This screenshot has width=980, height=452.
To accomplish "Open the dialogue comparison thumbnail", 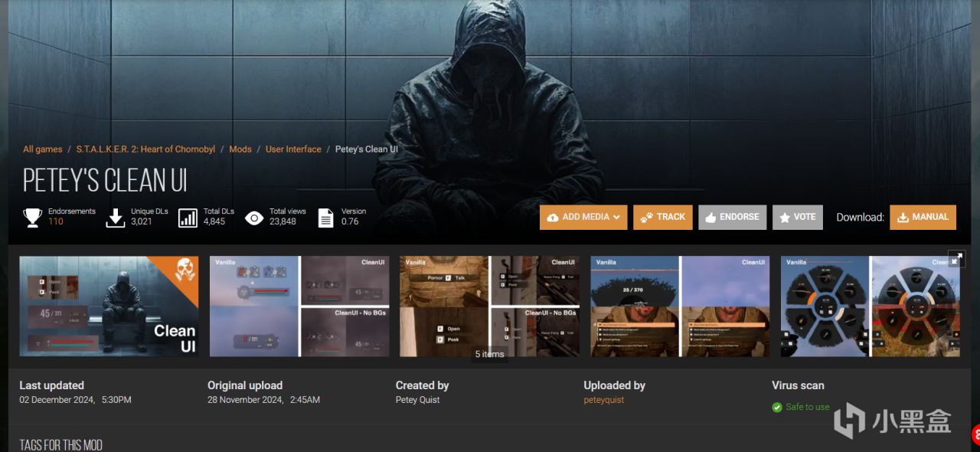I will coord(680,306).
